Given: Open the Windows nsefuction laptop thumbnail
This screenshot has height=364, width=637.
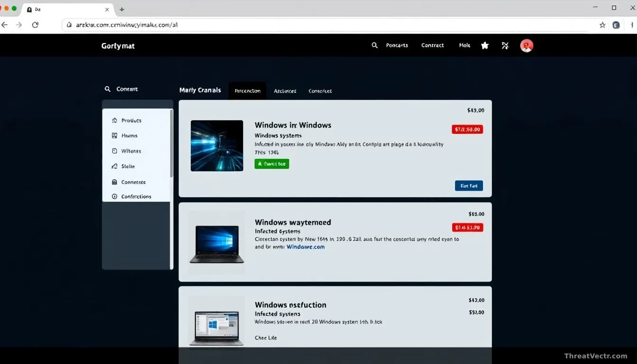Looking at the screenshot, I should tap(217, 328).
